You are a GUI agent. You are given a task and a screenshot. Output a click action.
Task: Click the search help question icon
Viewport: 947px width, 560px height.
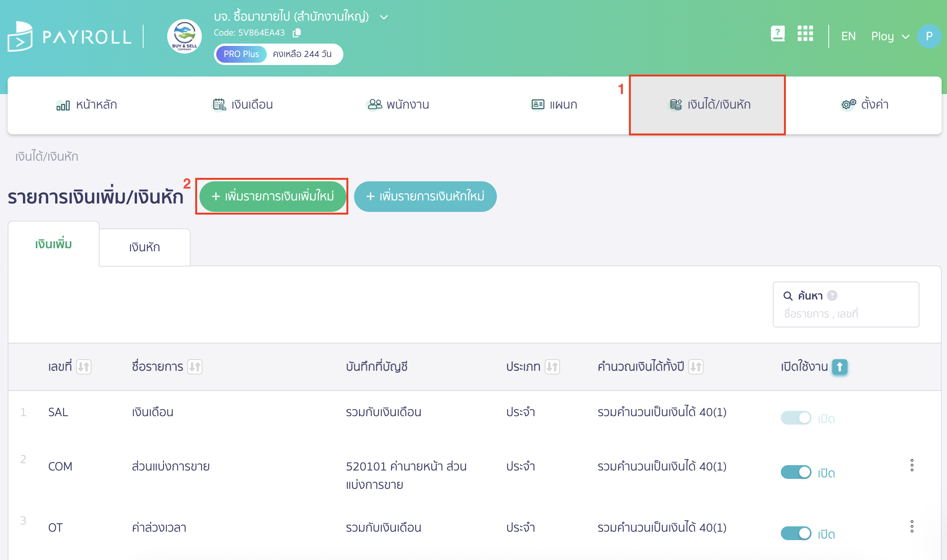coord(832,296)
